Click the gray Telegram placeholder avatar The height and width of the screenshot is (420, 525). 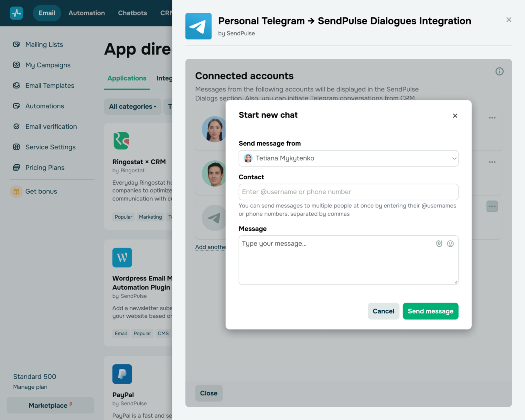tap(214, 218)
